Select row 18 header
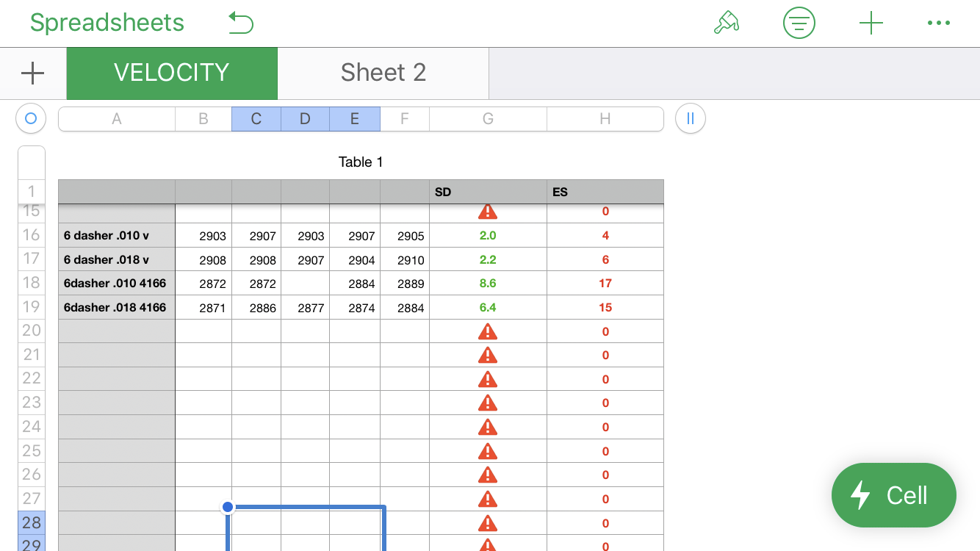Image resolution: width=980 pixels, height=551 pixels. click(x=31, y=284)
